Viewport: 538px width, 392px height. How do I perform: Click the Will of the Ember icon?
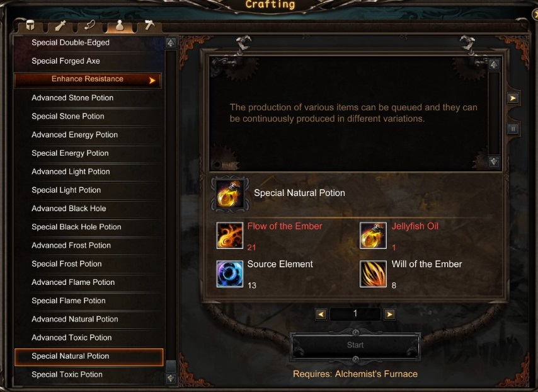tap(373, 274)
